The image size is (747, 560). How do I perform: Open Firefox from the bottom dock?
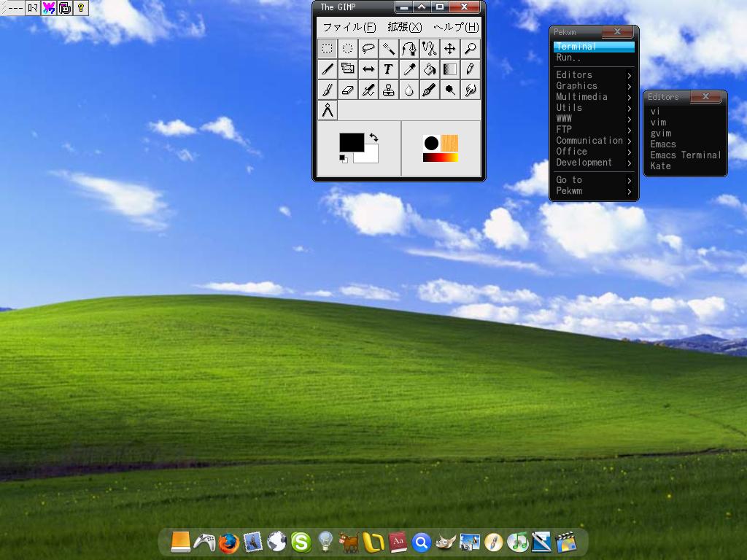tap(228, 542)
